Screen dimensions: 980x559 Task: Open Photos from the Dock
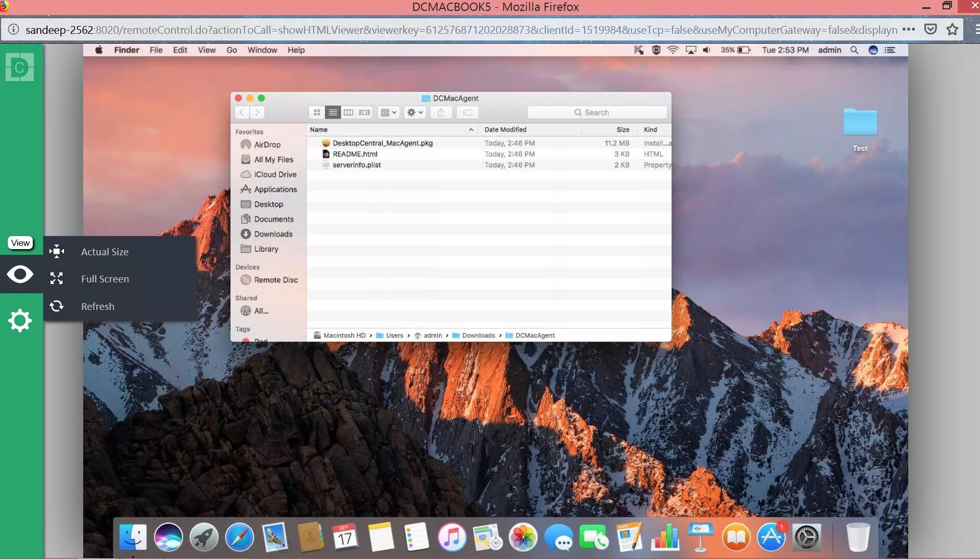(523, 537)
